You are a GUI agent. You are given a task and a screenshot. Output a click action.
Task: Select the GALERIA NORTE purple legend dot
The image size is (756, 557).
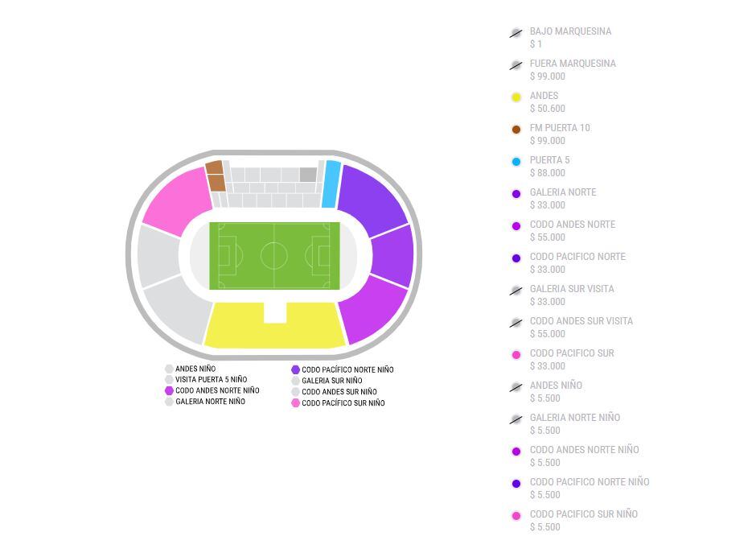tap(516, 194)
